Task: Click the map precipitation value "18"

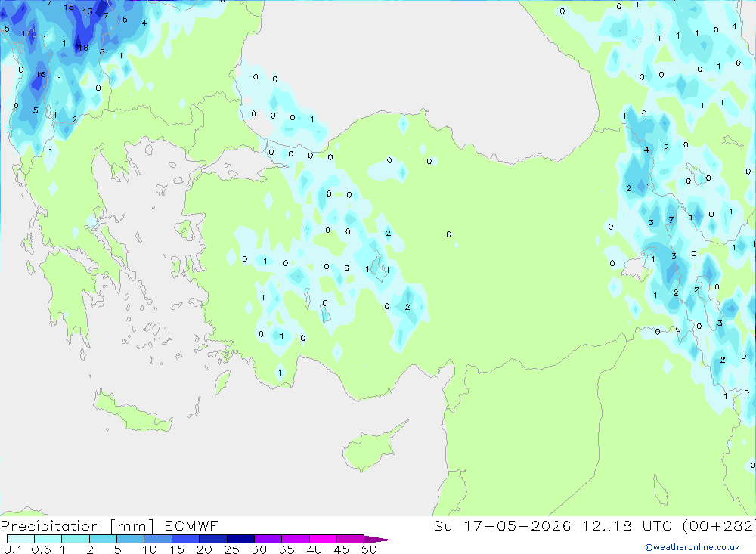Action: click(83, 48)
